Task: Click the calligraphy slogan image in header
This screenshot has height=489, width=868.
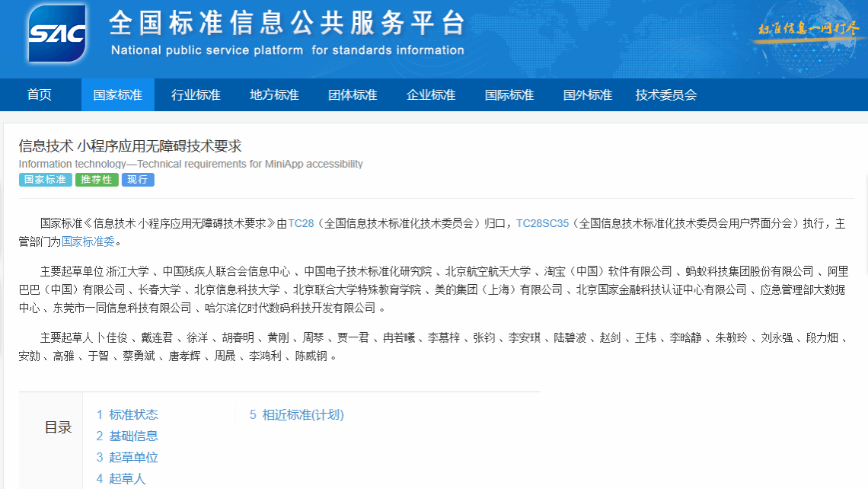Action: click(808, 30)
